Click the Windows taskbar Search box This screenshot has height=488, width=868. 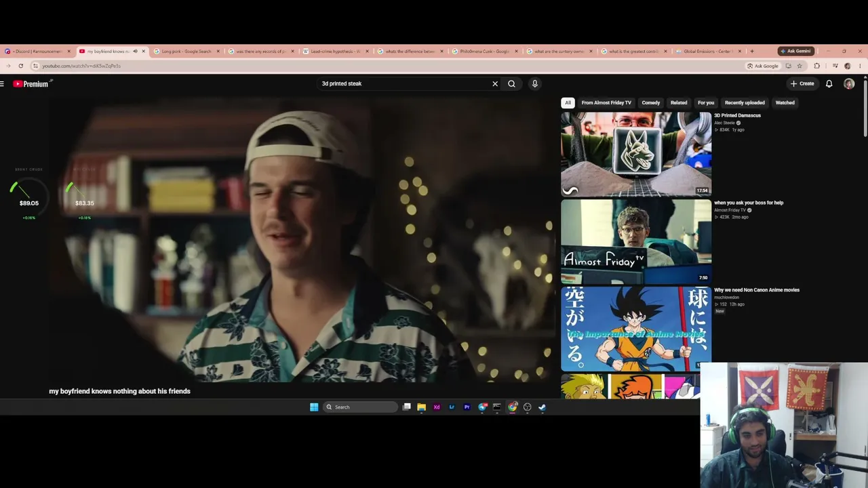[360, 407]
